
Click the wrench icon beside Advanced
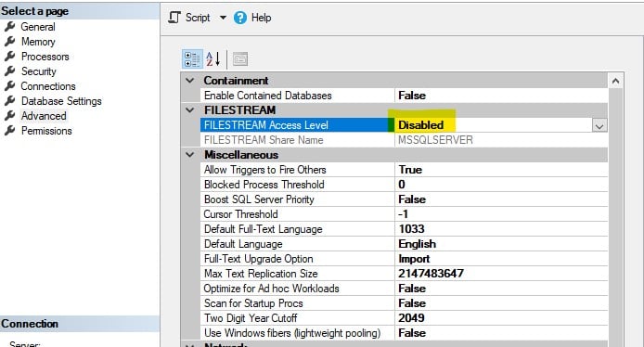click(10, 116)
